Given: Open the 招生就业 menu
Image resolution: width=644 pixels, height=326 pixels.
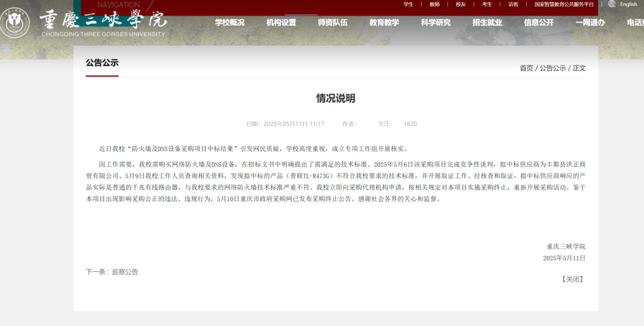Looking at the screenshot, I should click(x=487, y=23).
